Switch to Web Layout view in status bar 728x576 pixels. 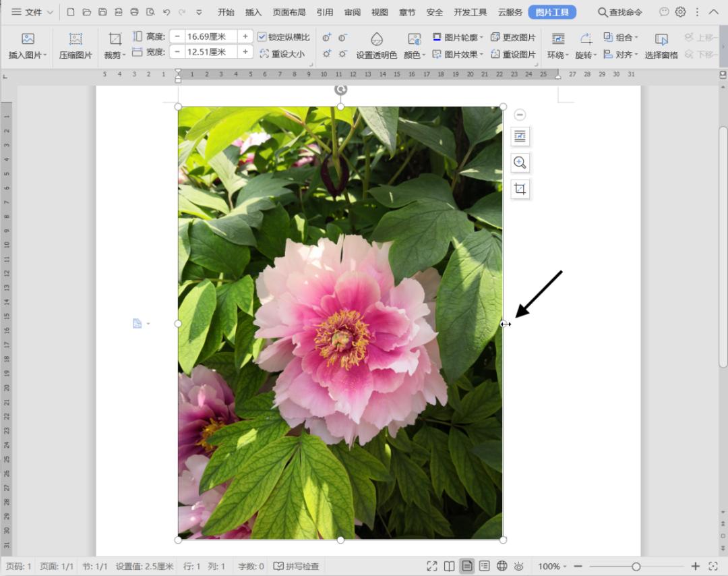coord(502,566)
